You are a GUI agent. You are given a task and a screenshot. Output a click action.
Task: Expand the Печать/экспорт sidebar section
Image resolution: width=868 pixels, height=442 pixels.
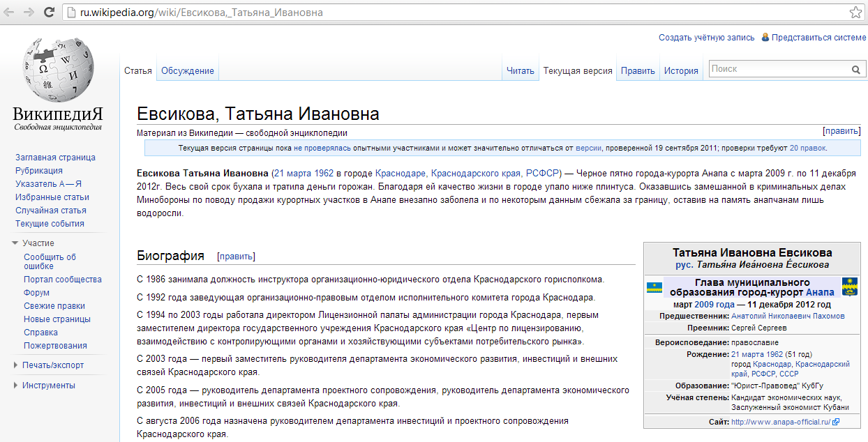tap(15, 365)
